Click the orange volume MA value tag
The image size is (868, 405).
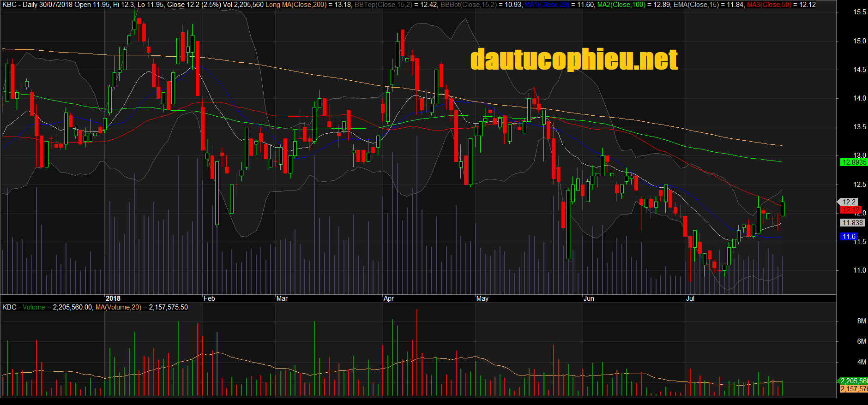pyautogui.click(x=853, y=389)
